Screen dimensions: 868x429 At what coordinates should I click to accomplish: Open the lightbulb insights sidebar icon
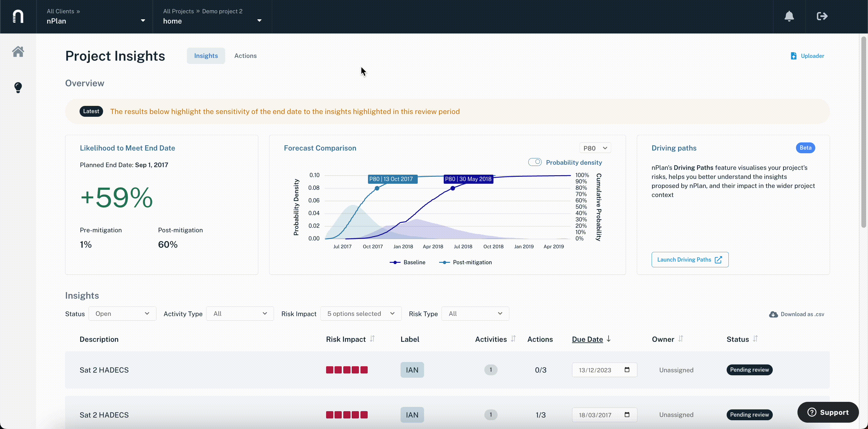(18, 88)
